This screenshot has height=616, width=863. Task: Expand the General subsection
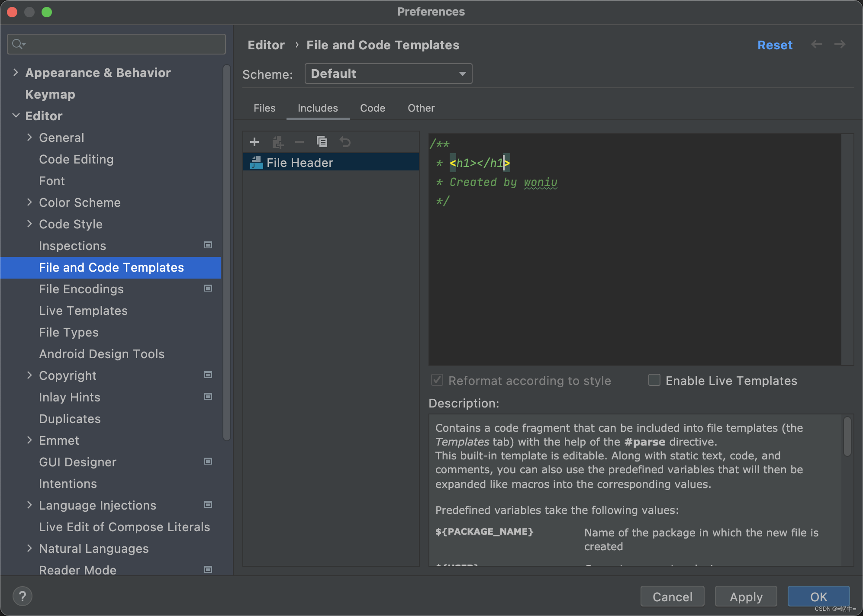coord(29,137)
